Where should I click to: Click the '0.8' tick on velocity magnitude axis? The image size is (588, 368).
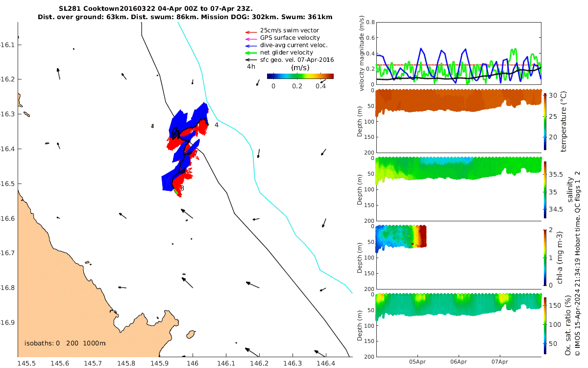(370, 22)
